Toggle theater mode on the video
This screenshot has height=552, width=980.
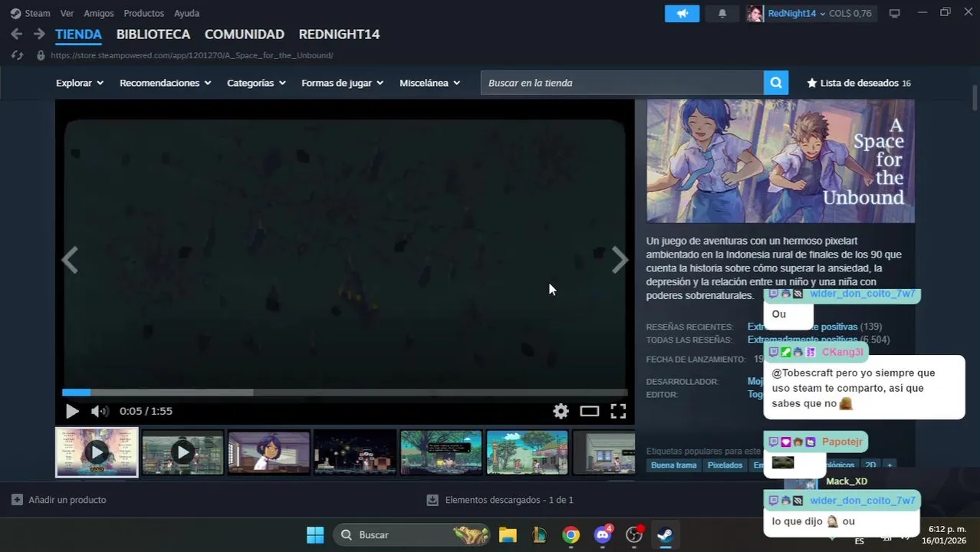589,411
